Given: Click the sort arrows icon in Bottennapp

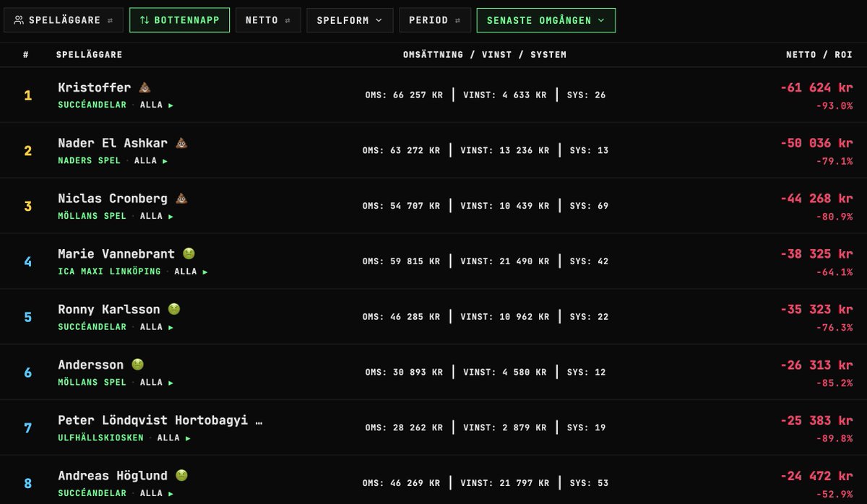Looking at the screenshot, I should click(144, 20).
